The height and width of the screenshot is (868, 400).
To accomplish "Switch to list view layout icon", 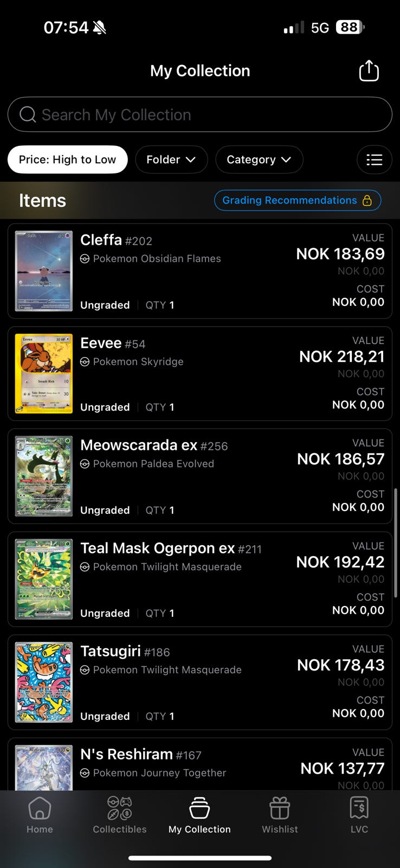I will click(374, 159).
